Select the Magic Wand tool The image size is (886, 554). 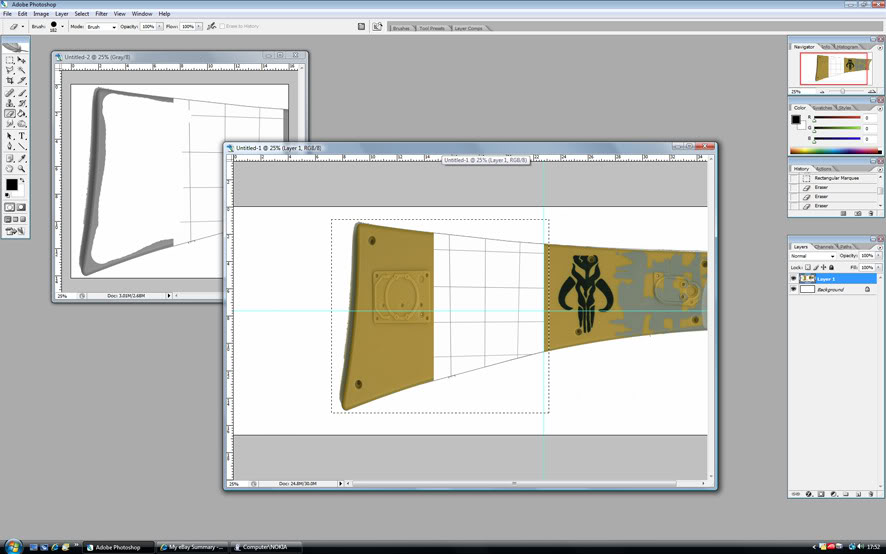[21, 70]
